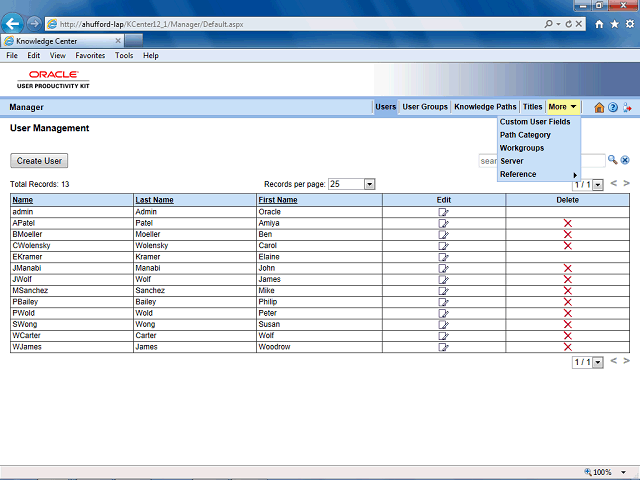Open edit icon for APatel

pos(443,223)
